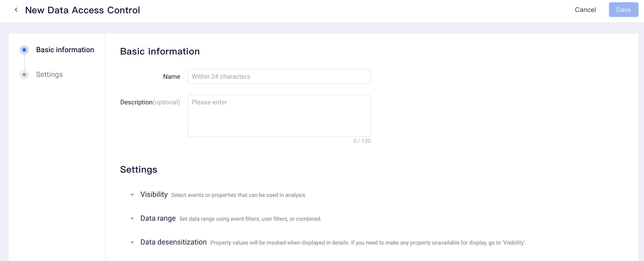
Task: Save the new data access control
Action: [623, 10]
